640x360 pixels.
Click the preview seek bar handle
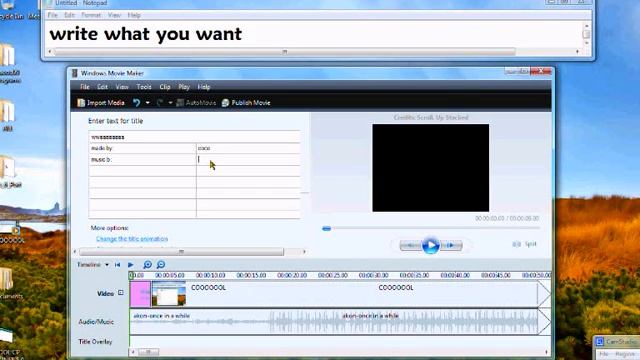coord(327,229)
